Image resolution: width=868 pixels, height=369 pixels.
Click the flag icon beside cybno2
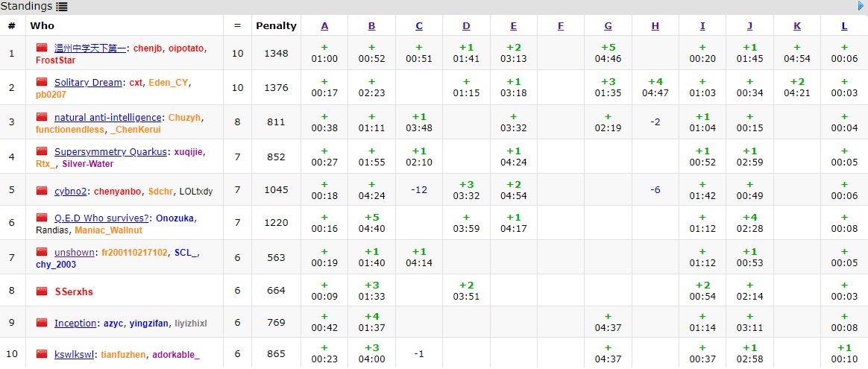42,191
